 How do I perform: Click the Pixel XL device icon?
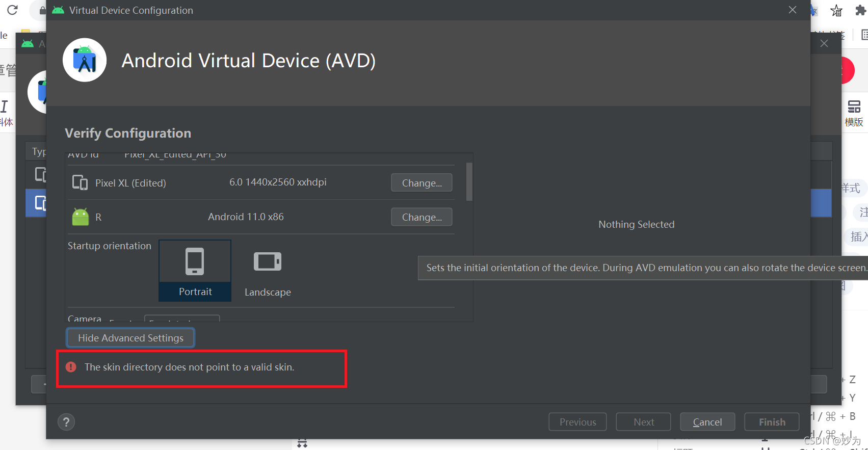tap(80, 182)
